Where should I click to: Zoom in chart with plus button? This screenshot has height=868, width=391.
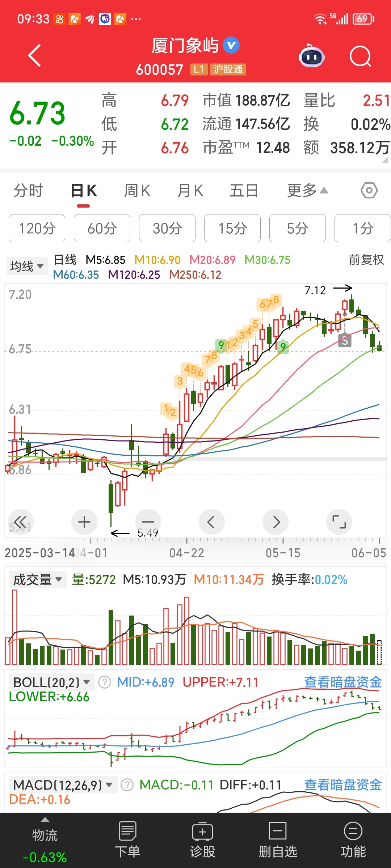click(84, 522)
